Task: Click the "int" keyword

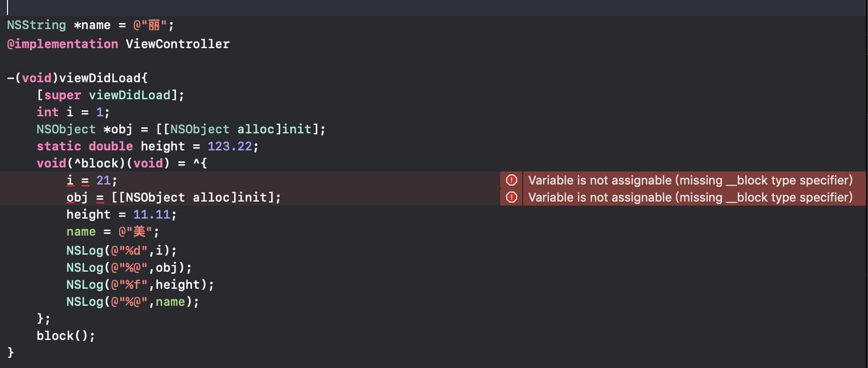Action: coord(48,112)
